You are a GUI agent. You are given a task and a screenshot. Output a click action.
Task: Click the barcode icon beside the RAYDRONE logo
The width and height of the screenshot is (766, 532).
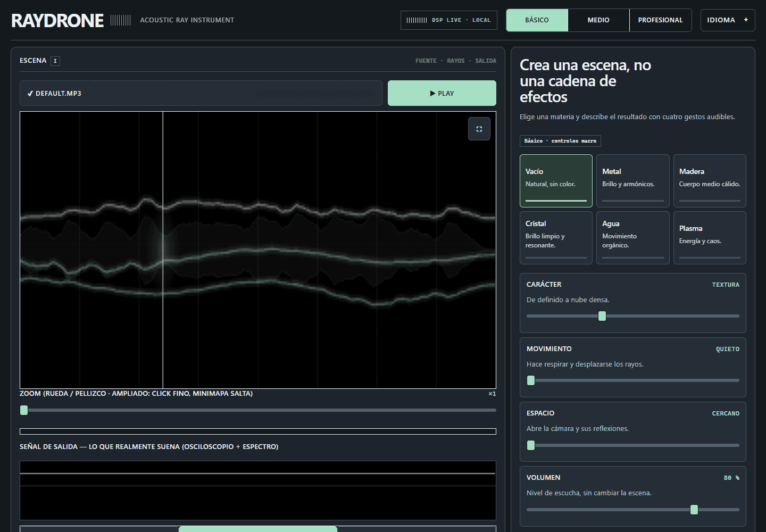coord(121,20)
